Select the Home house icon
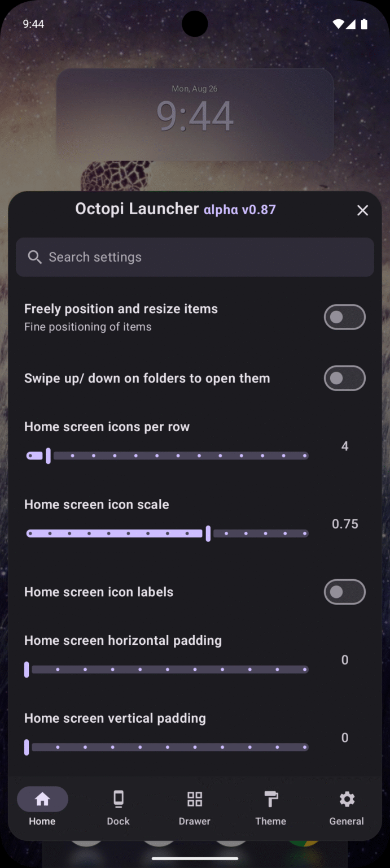390x868 pixels. (42, 798)
